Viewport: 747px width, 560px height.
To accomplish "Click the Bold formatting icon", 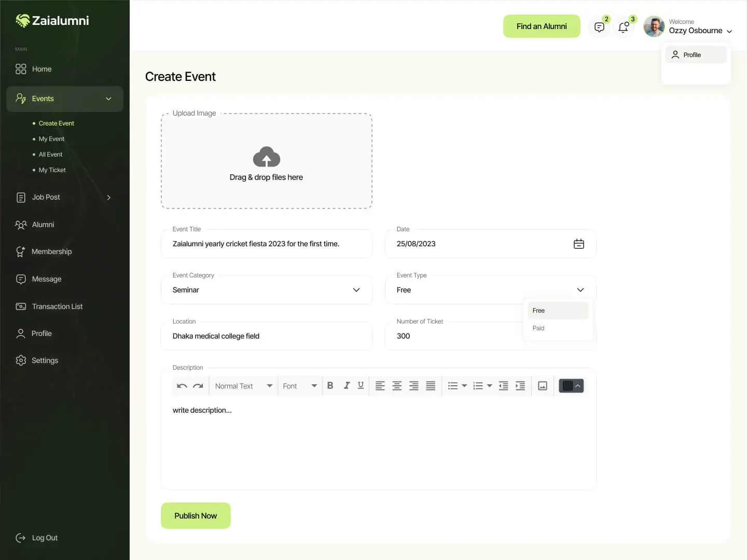I will click(x=330, y=386).
